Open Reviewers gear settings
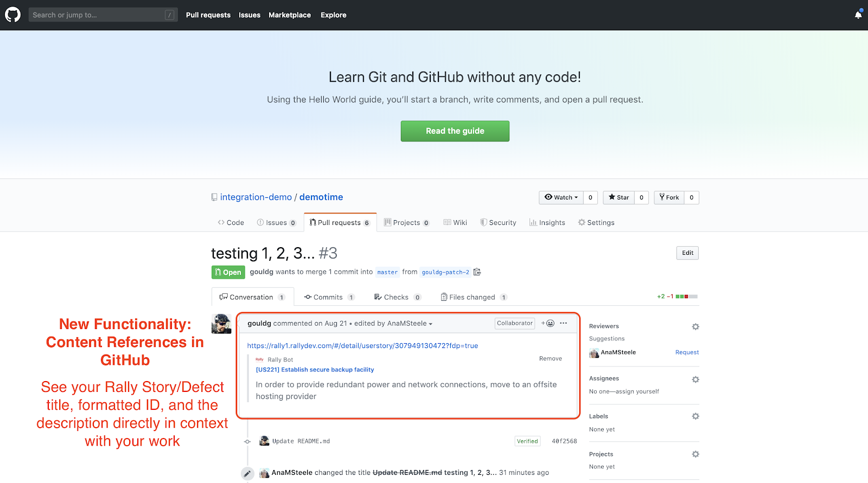The height and width of the screenshot is (483, 868). pyautogui.click(x=695, y=327)
